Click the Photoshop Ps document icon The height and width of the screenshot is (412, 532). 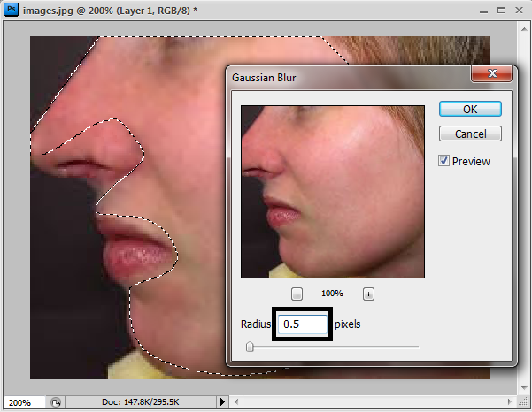12,10
